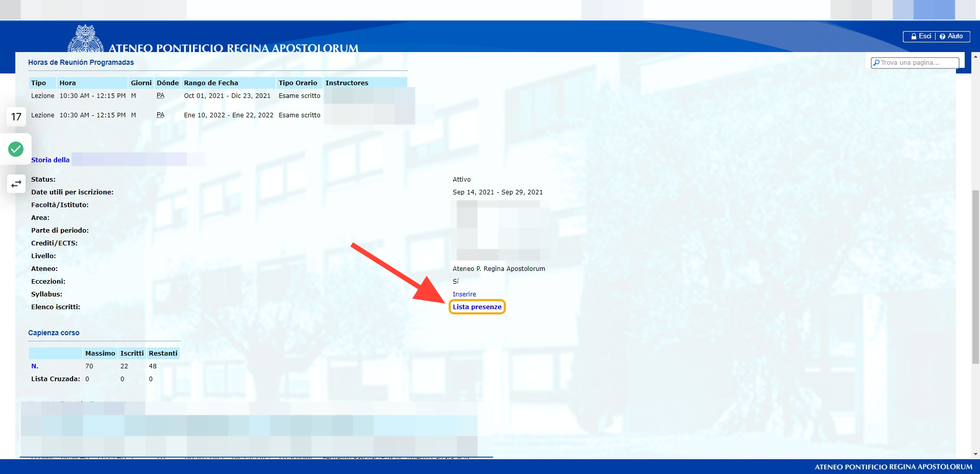Click the swap arrows sidebar icon
This screenshot has height=474, width=980.
[16, 184]
